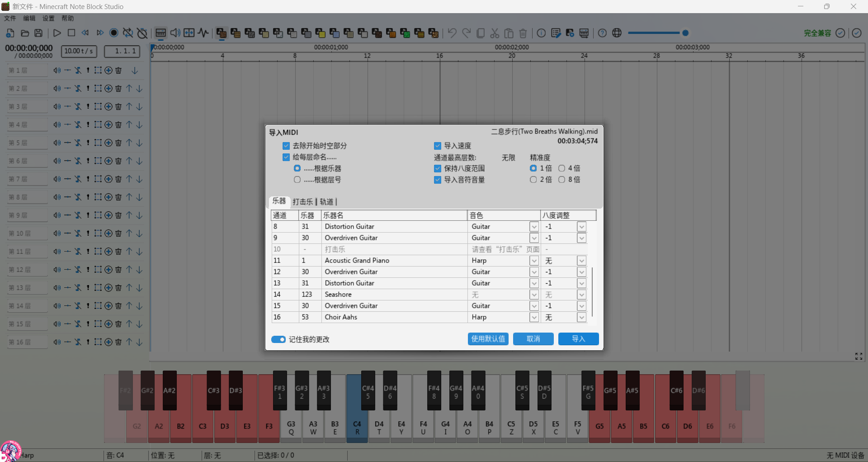This screenshot has height=462, width=868.
Task: Click the volume slider handle in the toolbar
Action: tap(685, 33)
